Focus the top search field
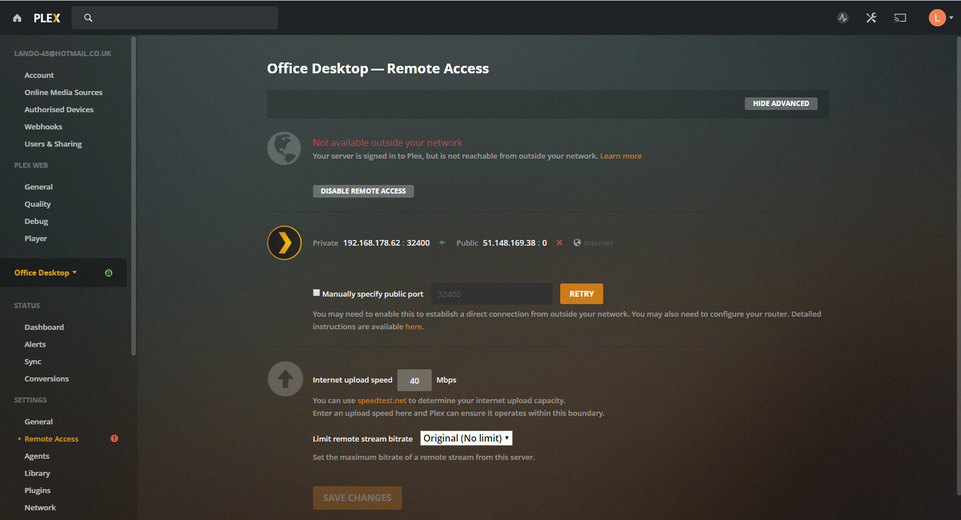This screenshot has height=520, width=961. [x=175, y=18]
